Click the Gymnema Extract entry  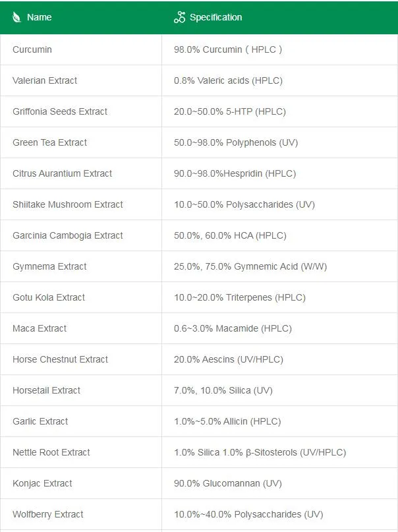[x=49, y=266]
